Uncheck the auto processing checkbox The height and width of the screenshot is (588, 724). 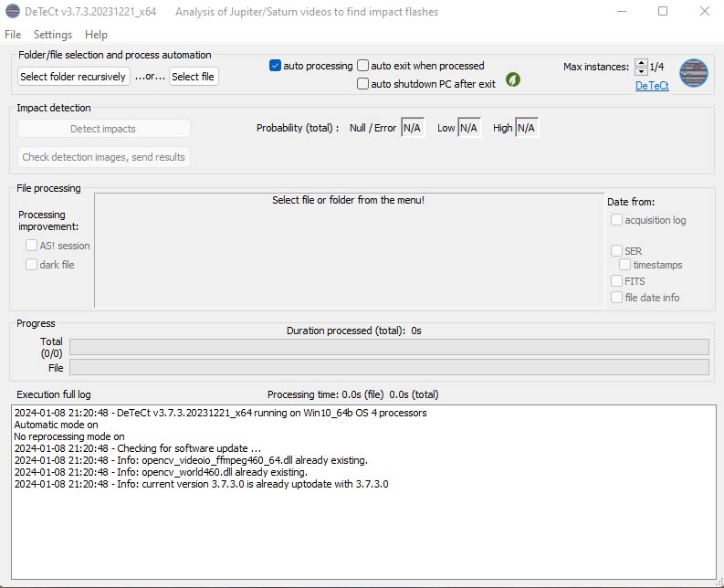pyautogui.click(x=275, y=66)
